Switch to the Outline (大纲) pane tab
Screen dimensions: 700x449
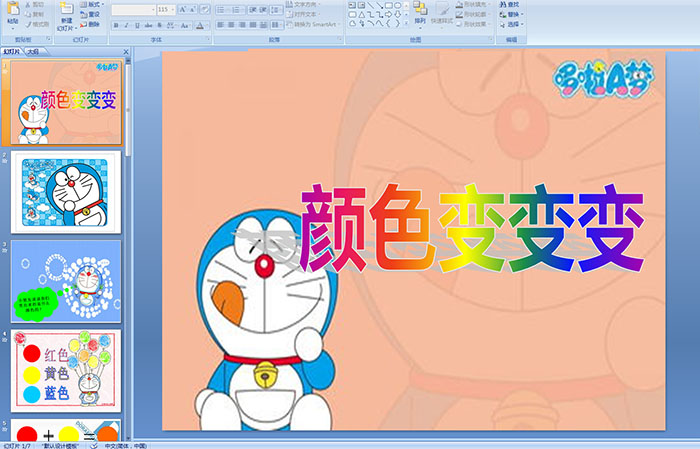(33, 52)
